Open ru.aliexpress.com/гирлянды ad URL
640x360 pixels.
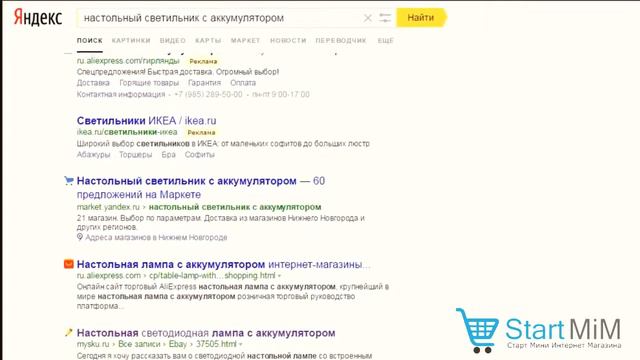128,61
